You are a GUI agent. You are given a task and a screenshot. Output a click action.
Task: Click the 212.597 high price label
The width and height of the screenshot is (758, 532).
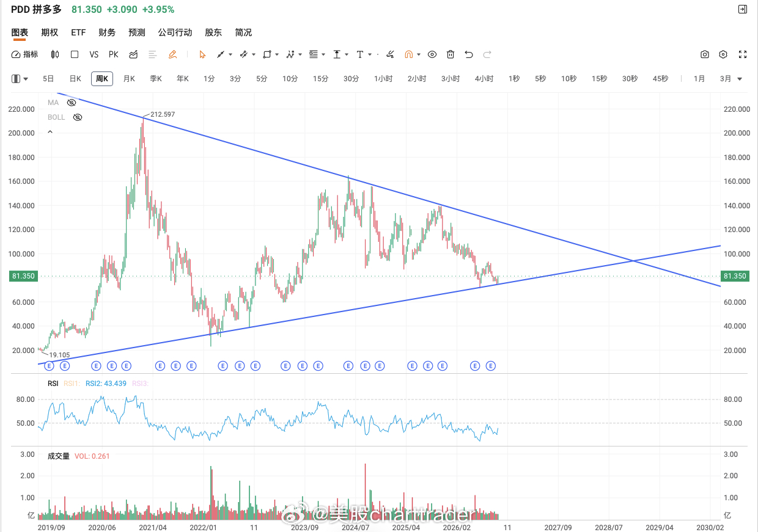(x=163, y=114)
